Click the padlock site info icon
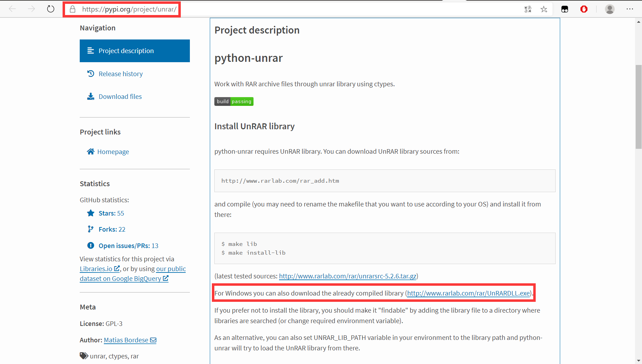This screenshot has height=364, width=642. (73, 9)
